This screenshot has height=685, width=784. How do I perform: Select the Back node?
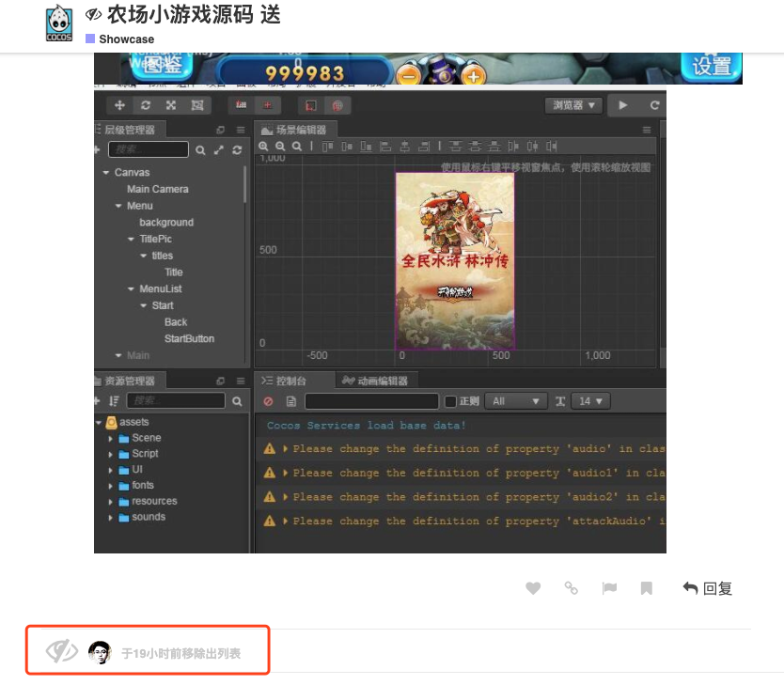pos(176,322)
